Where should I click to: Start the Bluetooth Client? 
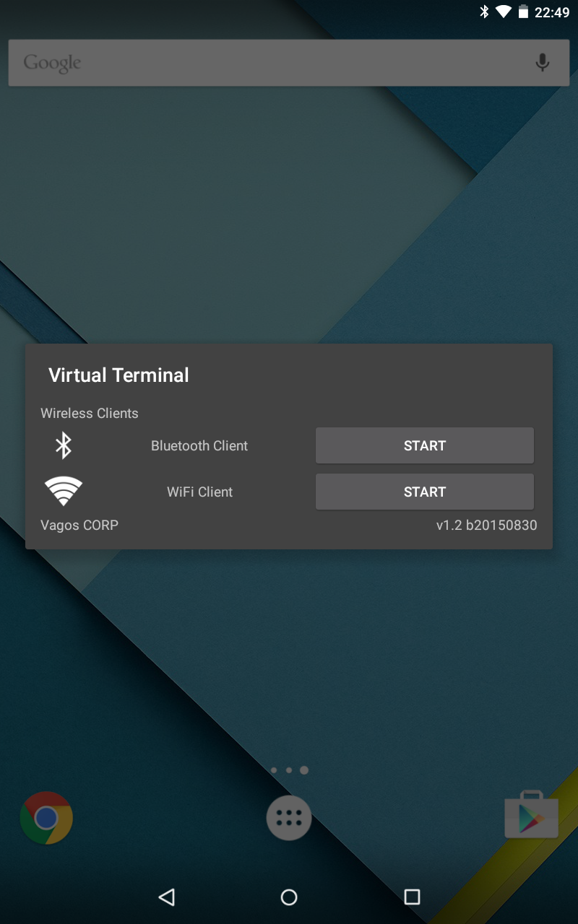[425, 445]
